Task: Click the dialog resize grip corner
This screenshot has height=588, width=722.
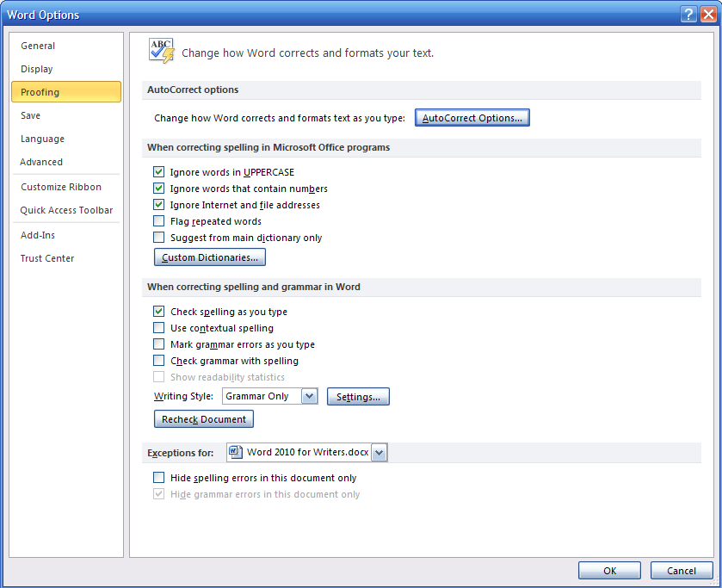Action: pos(715,581)
